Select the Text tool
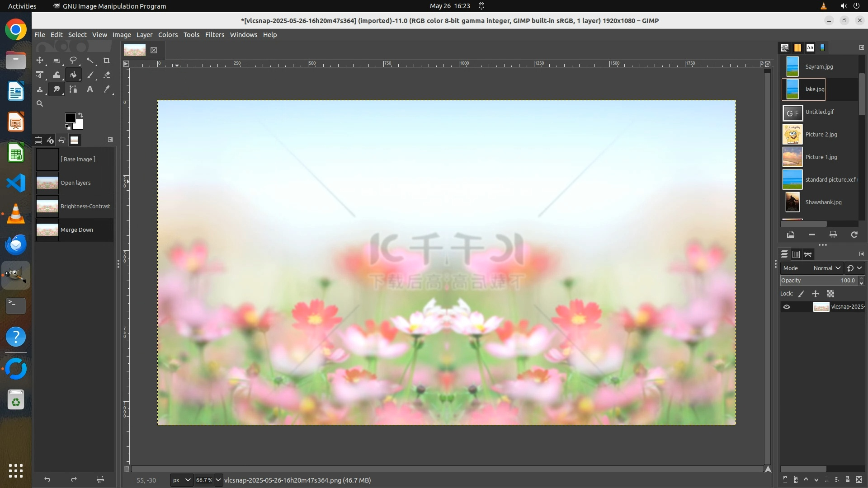The image size is (868, 488). coord(90,89)
